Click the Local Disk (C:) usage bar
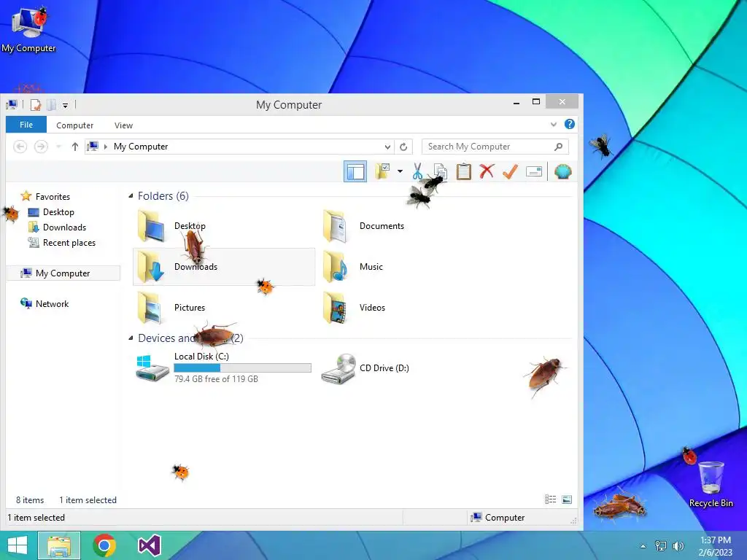 (242, 367)
